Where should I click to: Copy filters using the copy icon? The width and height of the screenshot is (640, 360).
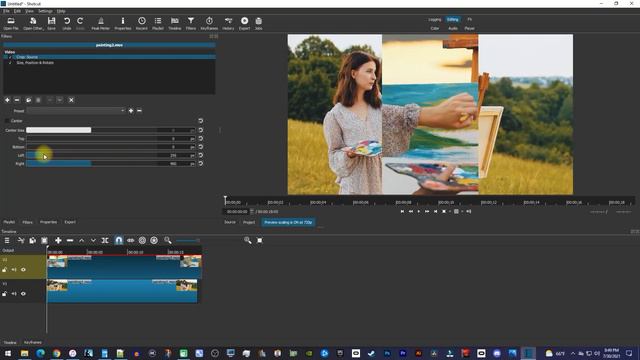[x=29, y=100]
